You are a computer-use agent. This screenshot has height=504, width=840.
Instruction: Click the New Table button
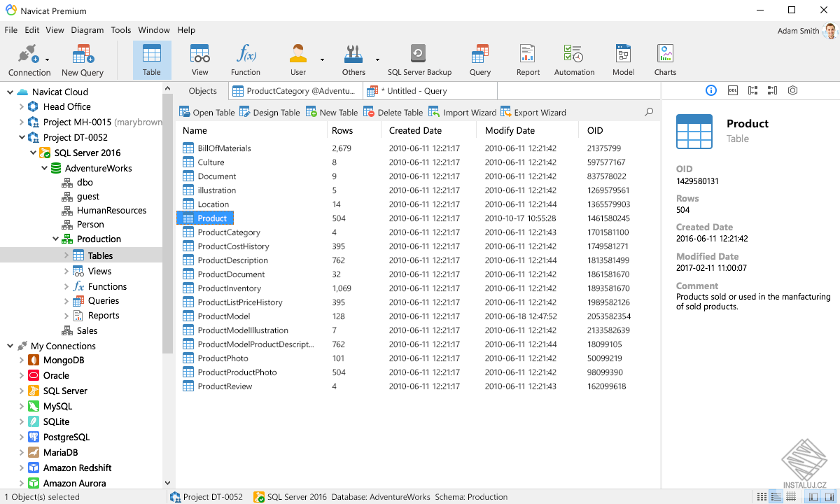point(332,112)
